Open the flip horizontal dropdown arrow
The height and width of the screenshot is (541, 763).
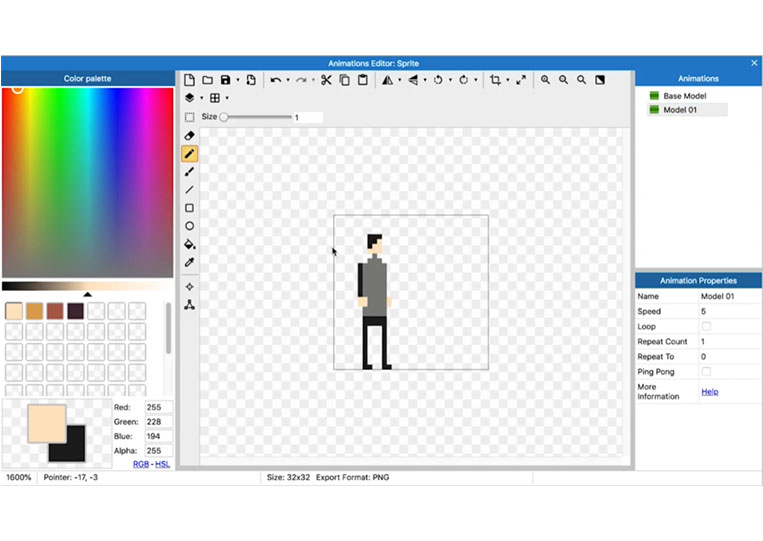pos(400,80)
